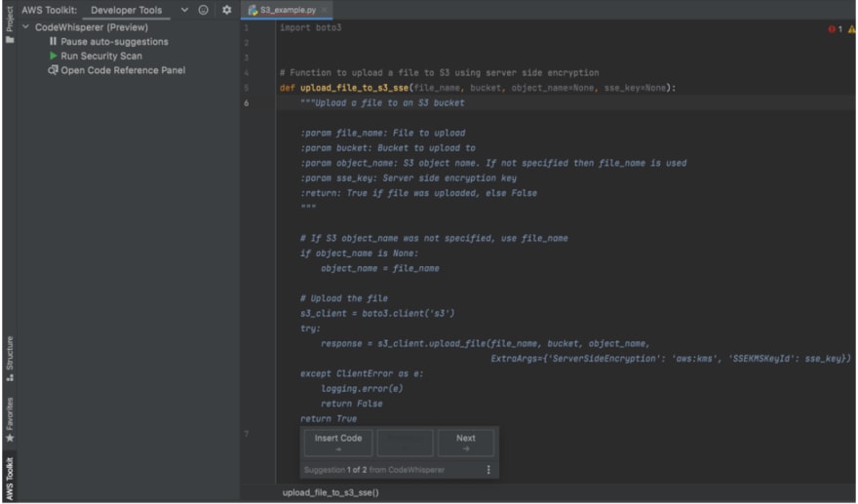The image size is (858, 504).
Task: Switch to the Developer Tools tab
Action: tap(127, 10)
